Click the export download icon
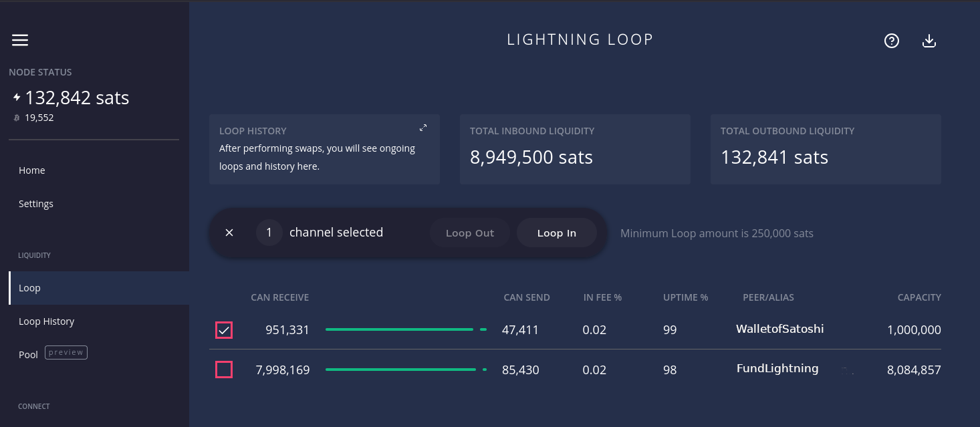 (929, 41)
